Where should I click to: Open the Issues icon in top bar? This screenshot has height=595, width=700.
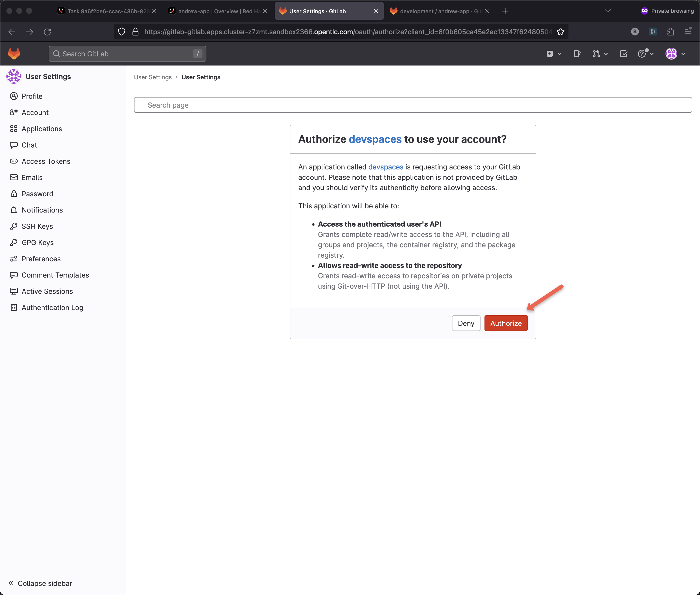577,54
